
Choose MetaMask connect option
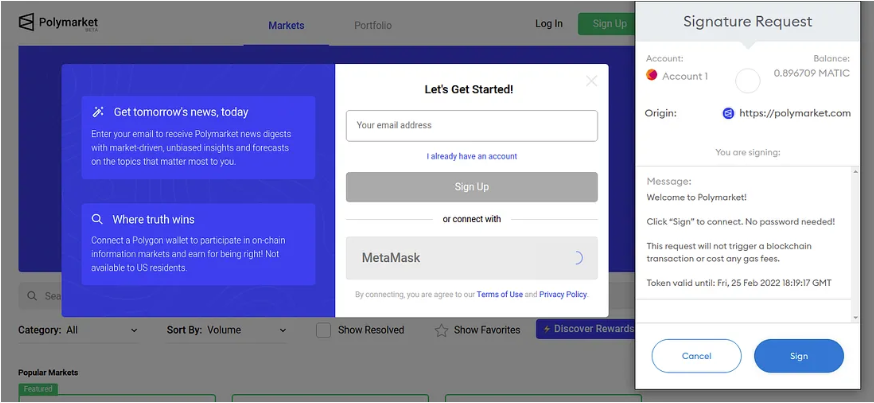click(x=472, y=258)
